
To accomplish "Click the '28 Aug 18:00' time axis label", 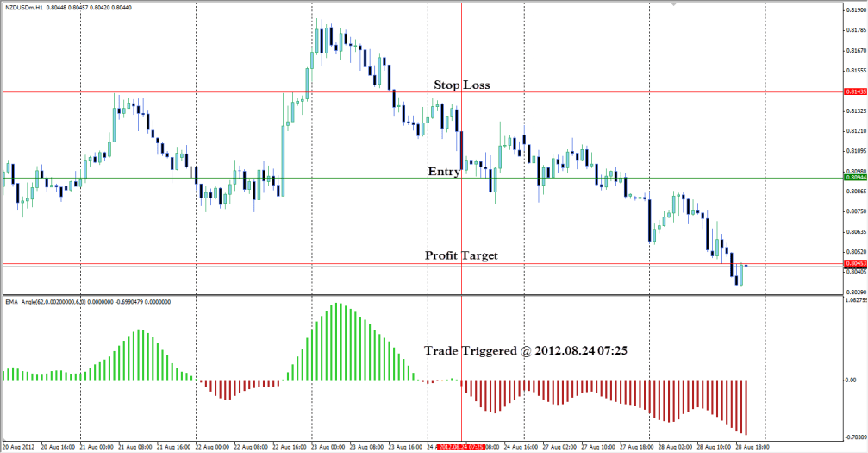I will (x=752, y=447).
